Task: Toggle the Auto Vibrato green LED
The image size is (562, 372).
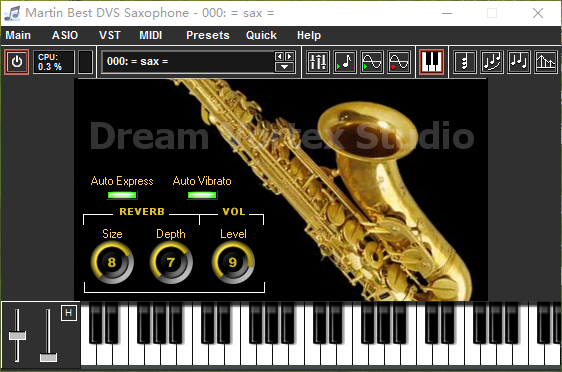Action: 202,195
